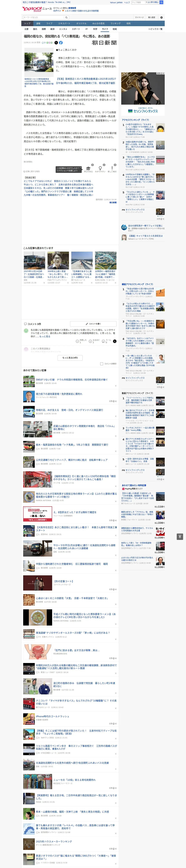
Task: Click マイページ header link
Action: coord(139,17)
